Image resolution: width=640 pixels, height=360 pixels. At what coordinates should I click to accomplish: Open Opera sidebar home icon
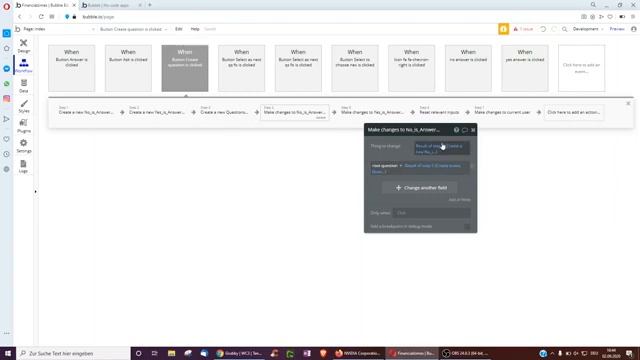[7, 48]
